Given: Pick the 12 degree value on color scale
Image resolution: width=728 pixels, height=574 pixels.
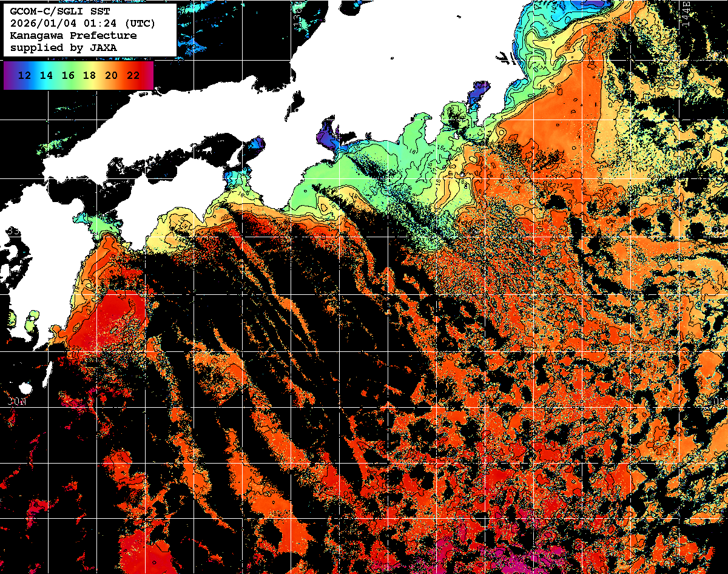Looking at the screenshot, I should pos(24,76).
